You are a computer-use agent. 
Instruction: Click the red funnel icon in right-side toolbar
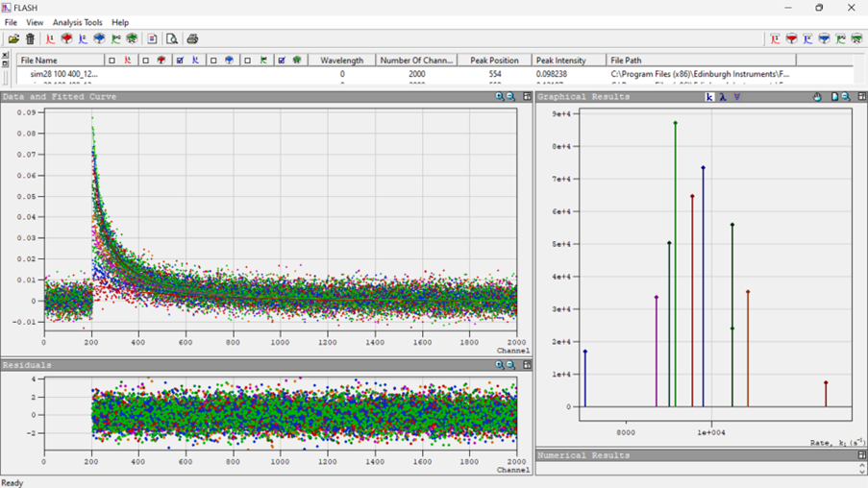point(792,38)
